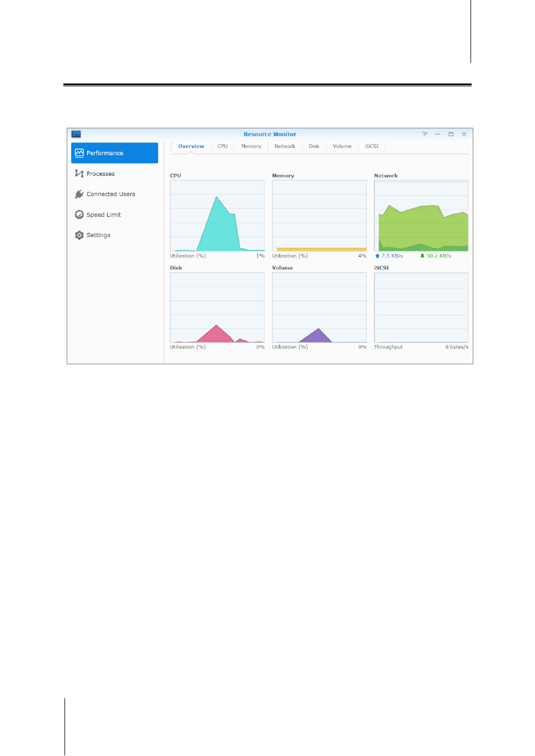Open the Network tab
The height and width of the screenshot is (756, 535).
(285, 146)
